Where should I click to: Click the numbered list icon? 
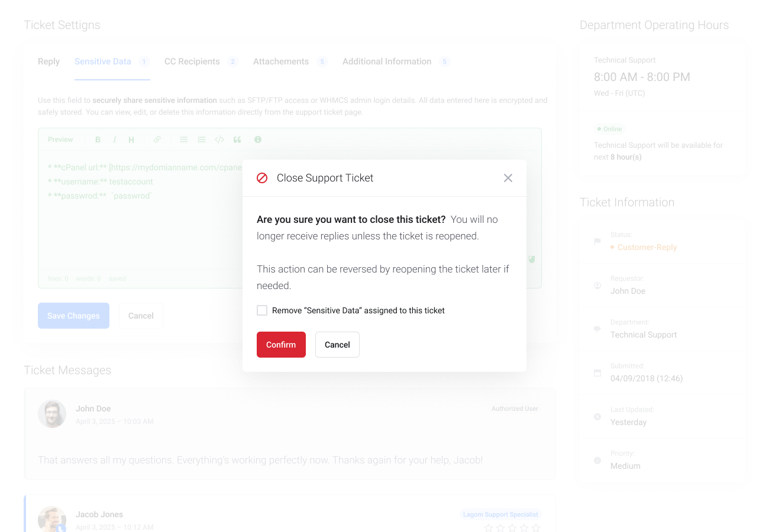click(202, 140)
